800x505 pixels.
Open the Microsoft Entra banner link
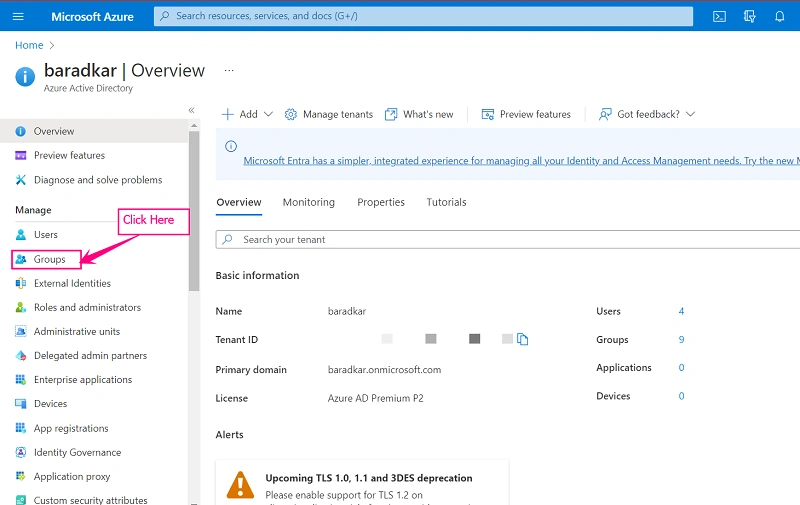(x=521, y=161)
